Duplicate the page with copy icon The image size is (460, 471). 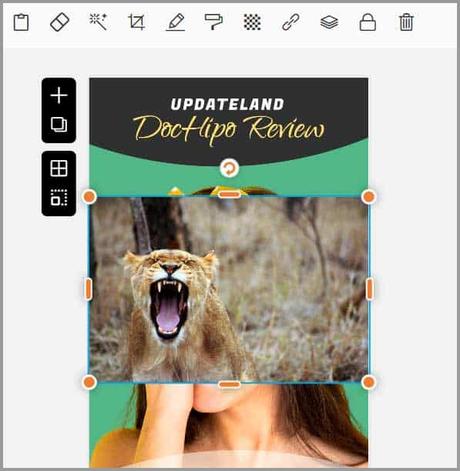pos(59,125)
